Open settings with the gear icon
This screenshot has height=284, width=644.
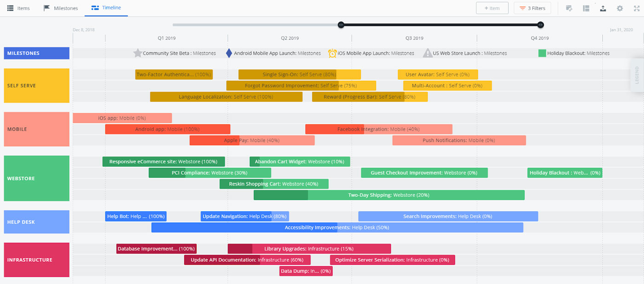coord(620,8)
